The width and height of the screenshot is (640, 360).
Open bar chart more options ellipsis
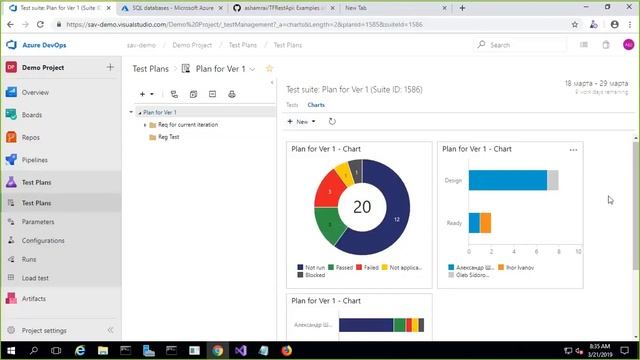(573, 150)
